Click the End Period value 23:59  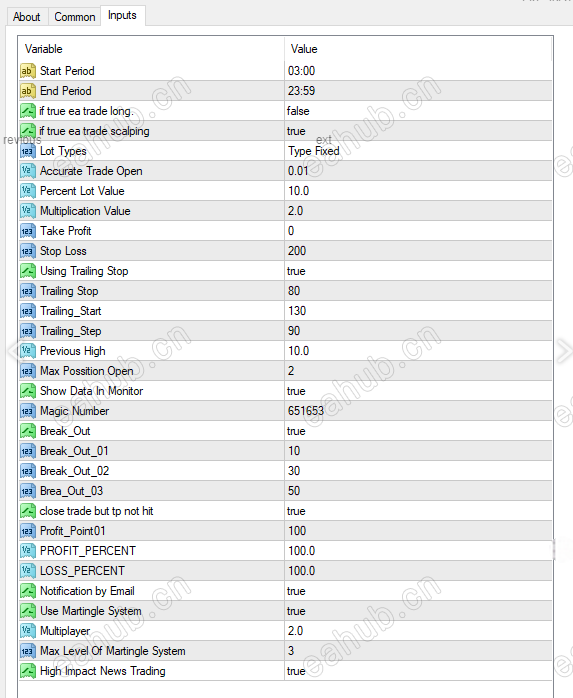301,91
